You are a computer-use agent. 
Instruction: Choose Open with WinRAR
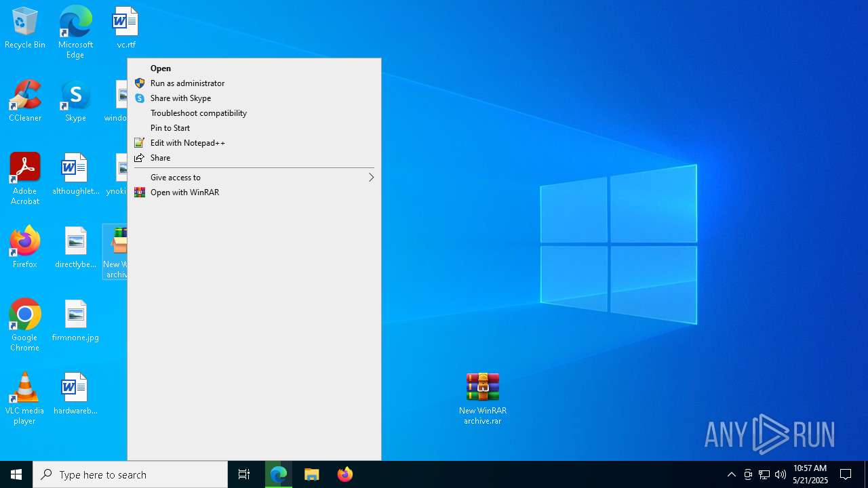[254, 192]
